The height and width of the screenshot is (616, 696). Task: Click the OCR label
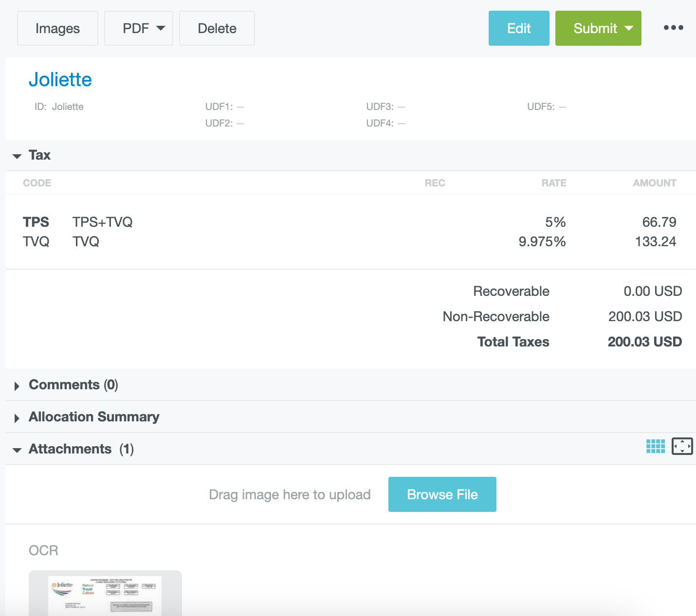(x=43, y=550)
